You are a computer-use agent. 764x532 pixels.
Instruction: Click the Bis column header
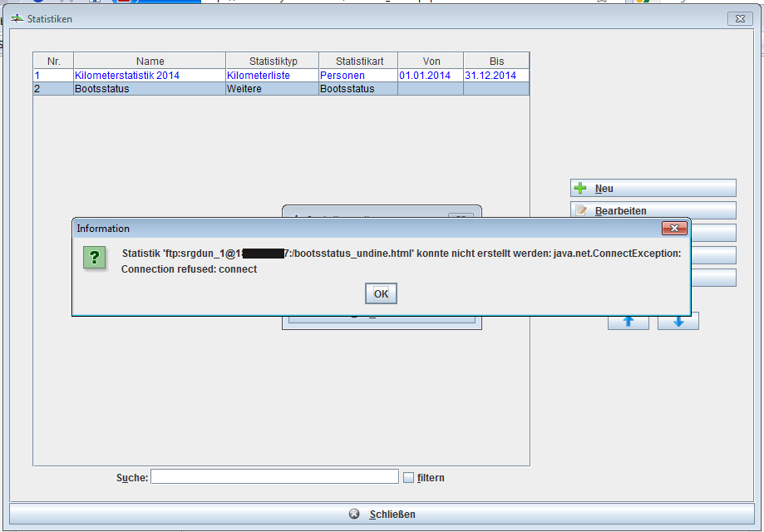click(x=496, y=62)
